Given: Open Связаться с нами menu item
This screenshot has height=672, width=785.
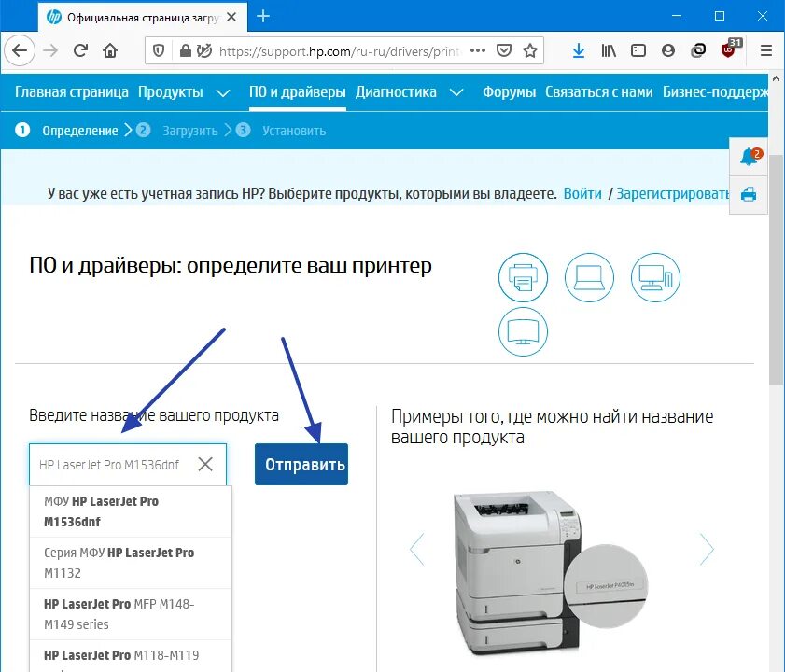Looking at the screenshot, I should point(598,92).
